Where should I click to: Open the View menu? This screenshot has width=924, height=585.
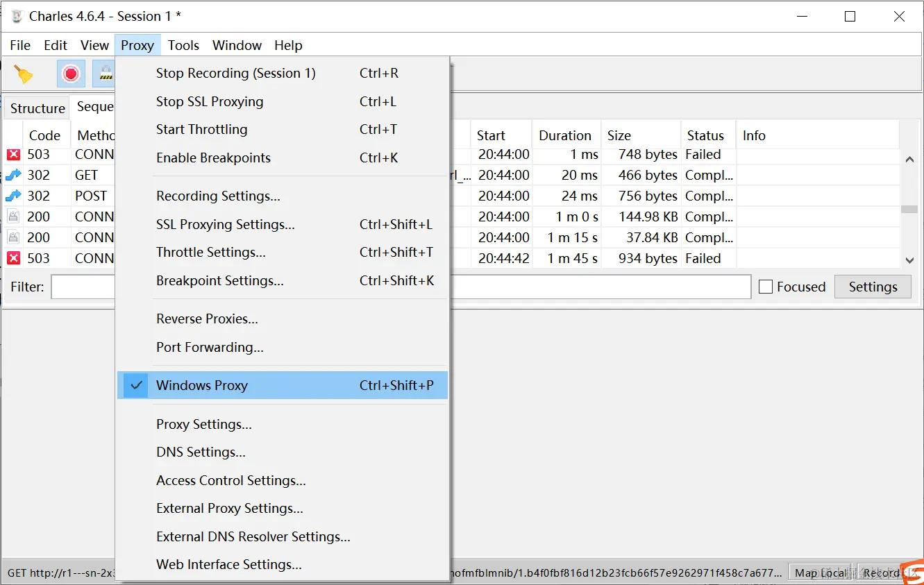click(x=94, y=45)
